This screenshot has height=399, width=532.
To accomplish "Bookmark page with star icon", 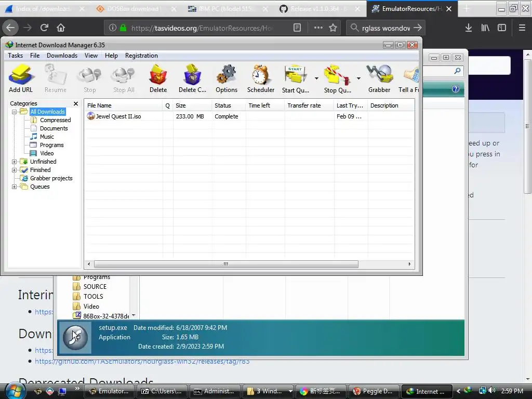I will pos(333,28).
